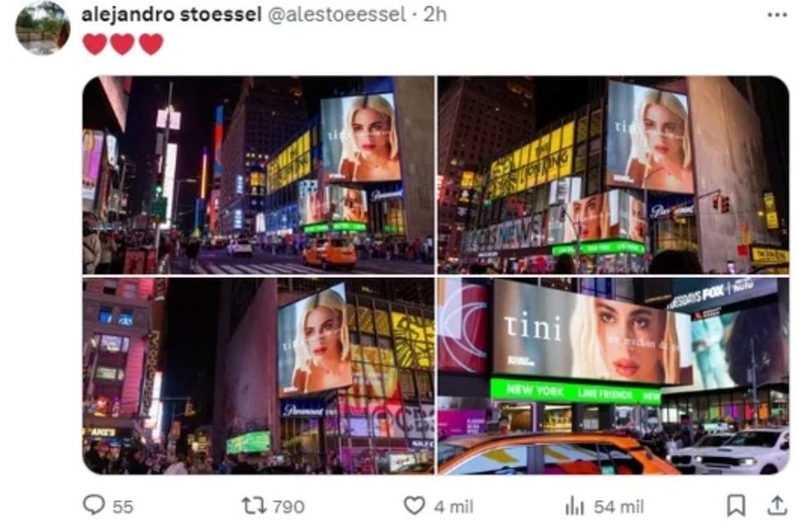Click the 55 replies count
Screen dimensions: 798x532
point(123,506)
